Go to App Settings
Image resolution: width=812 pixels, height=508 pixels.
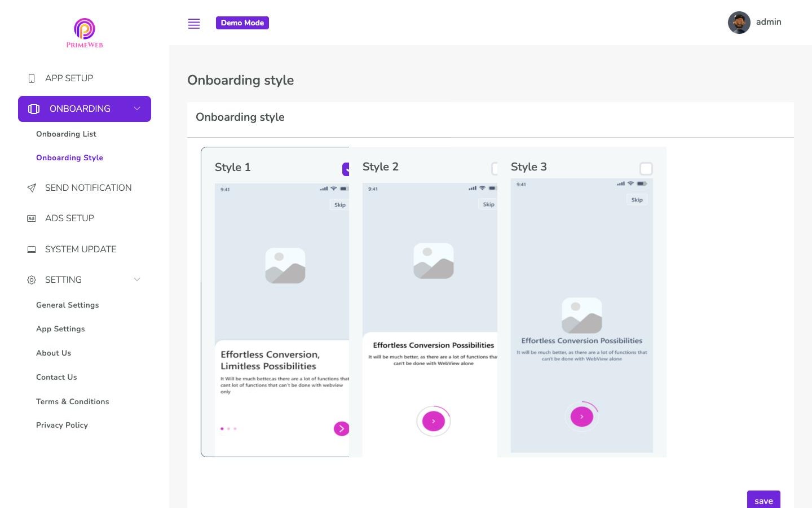60,329
